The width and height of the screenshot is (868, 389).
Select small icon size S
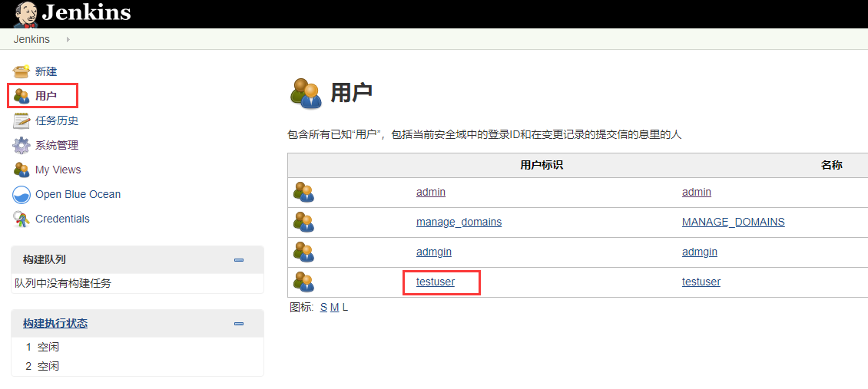click(x=323, y=307)
